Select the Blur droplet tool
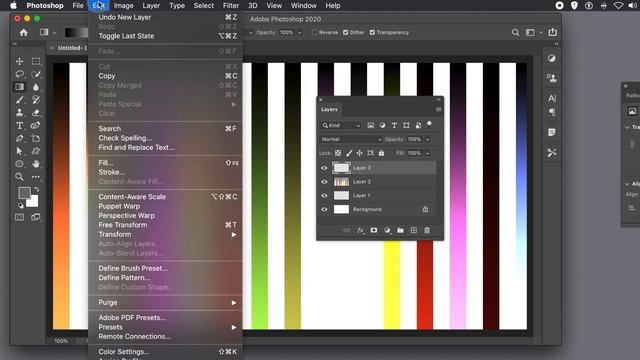The image size is (640, 360). click(x=36, y=87)
